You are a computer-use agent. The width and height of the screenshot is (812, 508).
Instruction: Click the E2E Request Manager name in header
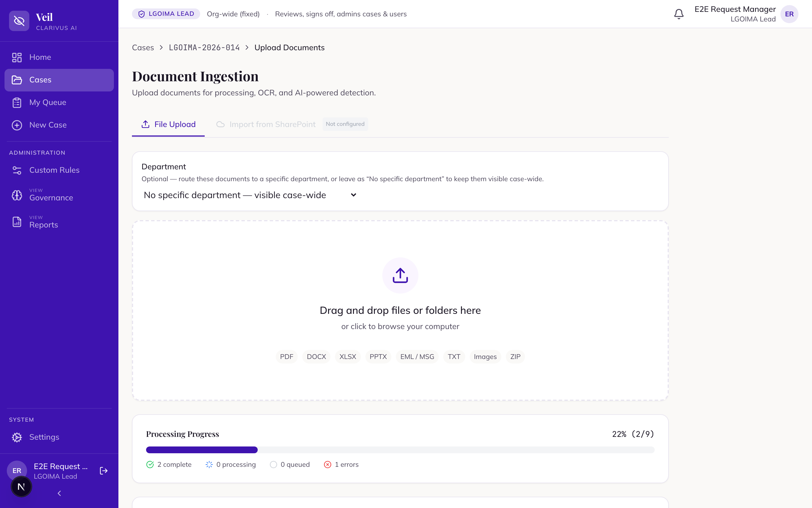[x=735, y=9]
